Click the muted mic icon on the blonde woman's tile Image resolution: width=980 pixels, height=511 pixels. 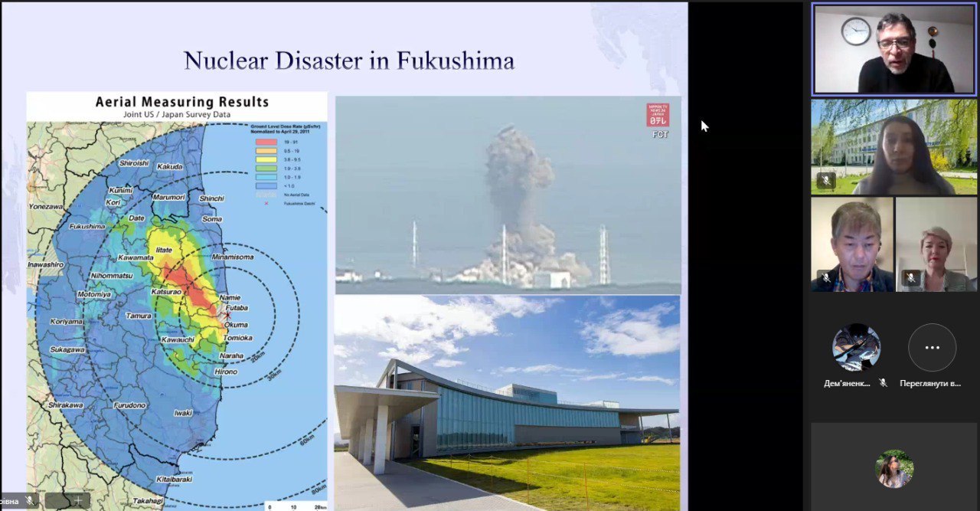coord(910,278)
